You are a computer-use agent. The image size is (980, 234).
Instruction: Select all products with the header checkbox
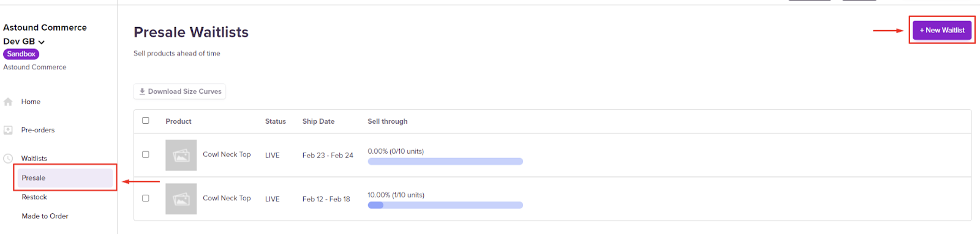pyautogui.click(x=146, y=121)
